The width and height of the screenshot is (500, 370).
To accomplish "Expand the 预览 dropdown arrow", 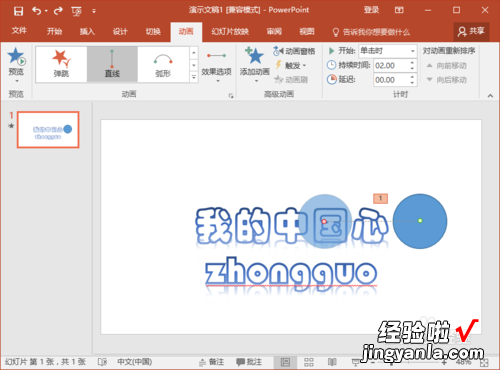I will (16, 81).
